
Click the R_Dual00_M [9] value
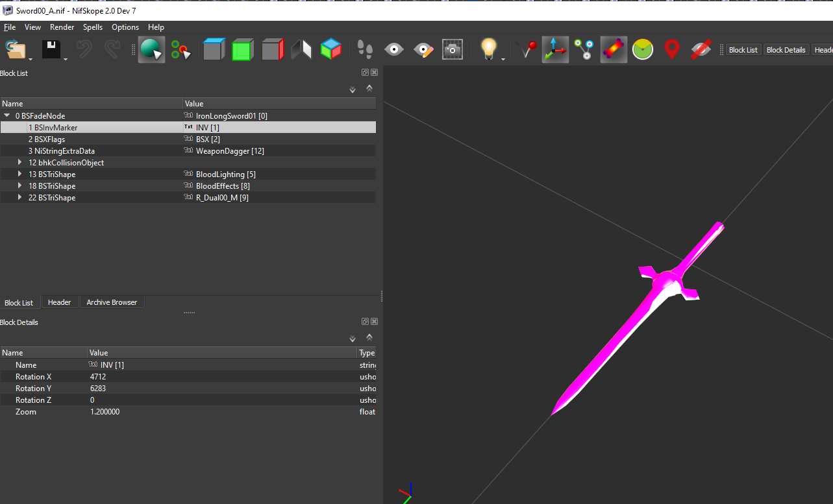pyautogui.click(x=222, y=197)
